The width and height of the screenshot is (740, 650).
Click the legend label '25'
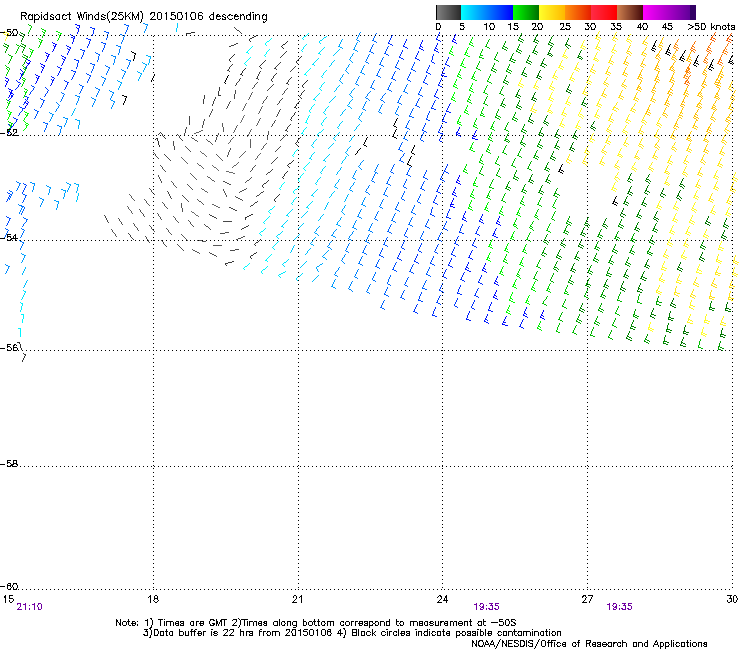point(565,26)
